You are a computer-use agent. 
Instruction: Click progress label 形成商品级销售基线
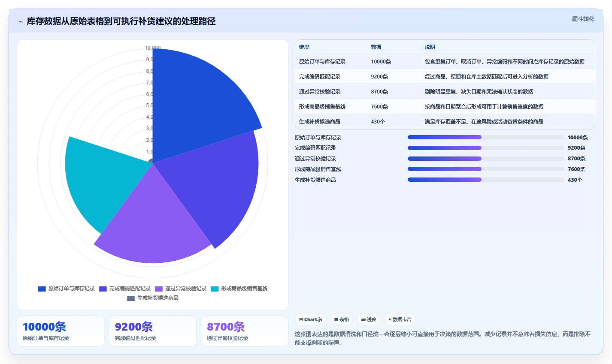pyautogui.click(x=318, y=169)
